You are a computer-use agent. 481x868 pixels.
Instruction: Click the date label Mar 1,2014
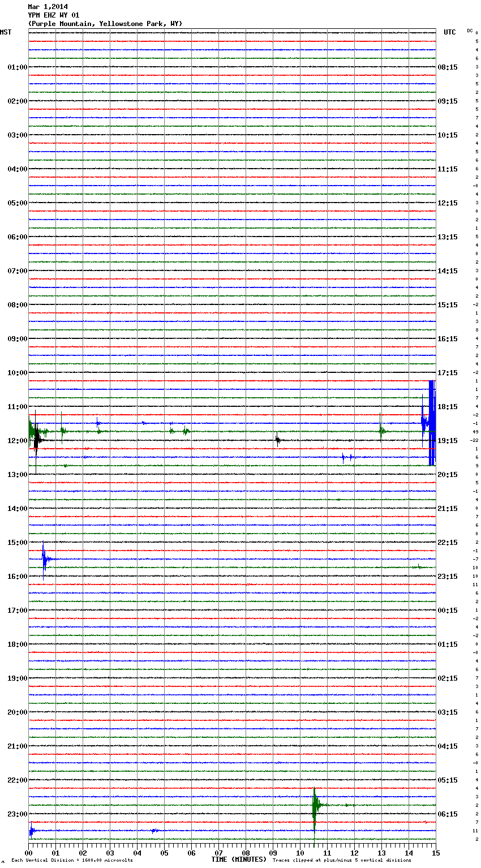(48, 7)
